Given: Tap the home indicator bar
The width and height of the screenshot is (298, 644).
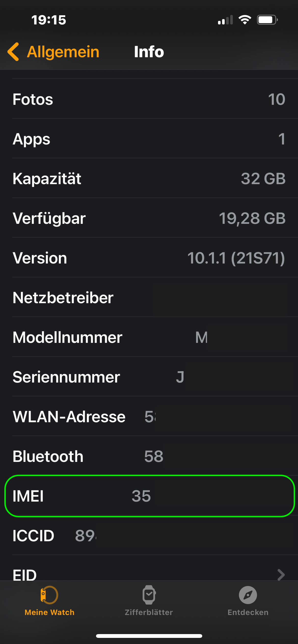Looking at the screenshot, I should [x=149, y=636].
